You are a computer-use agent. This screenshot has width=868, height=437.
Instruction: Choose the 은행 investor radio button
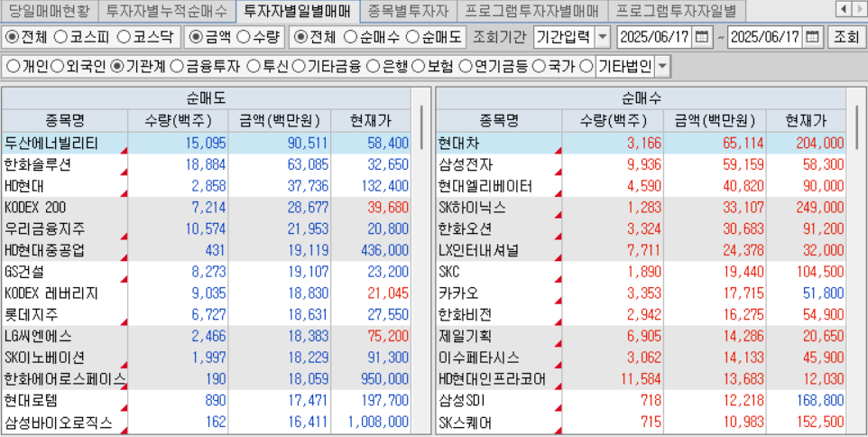coord(374,67)
